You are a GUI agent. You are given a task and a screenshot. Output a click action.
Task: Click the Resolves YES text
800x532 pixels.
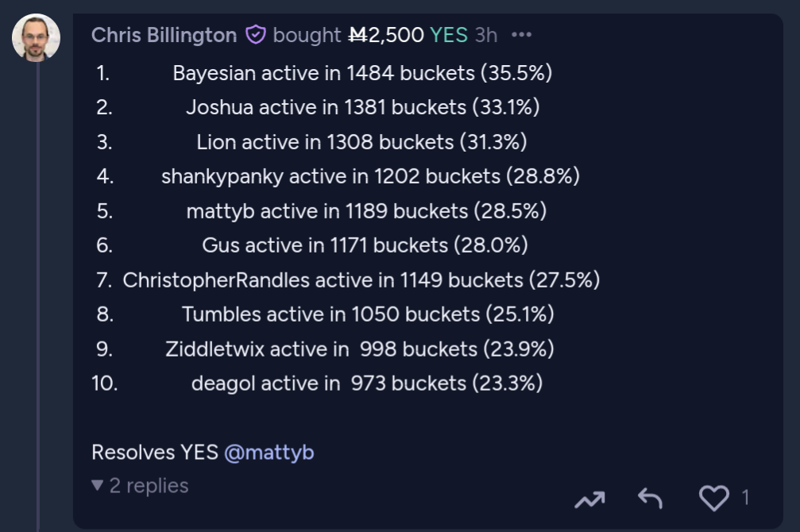155,453
